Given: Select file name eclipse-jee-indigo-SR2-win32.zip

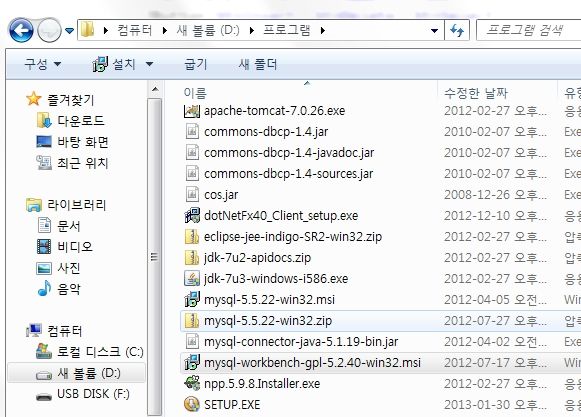Looking at the screenshot, I should [293, 236].
